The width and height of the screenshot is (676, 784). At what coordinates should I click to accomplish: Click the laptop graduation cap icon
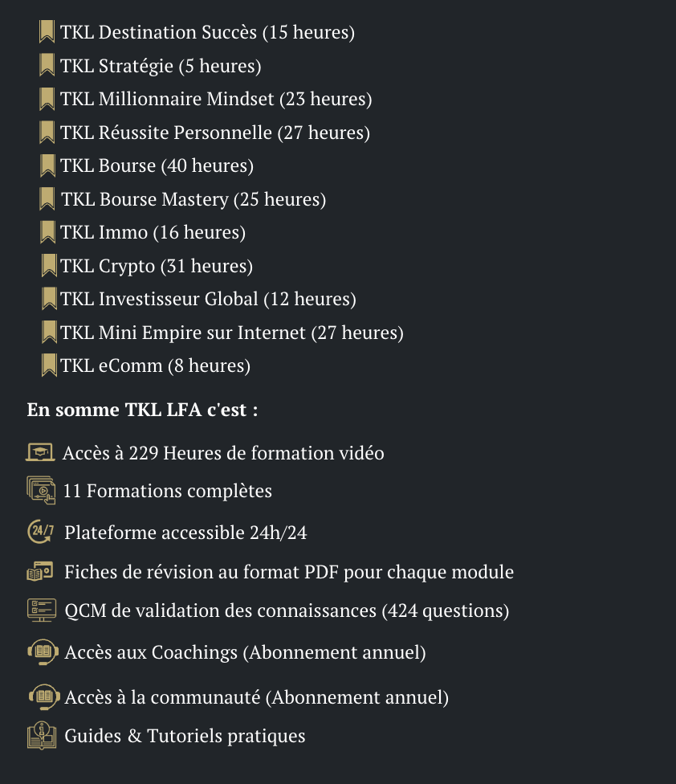click(x=40, y=452)
